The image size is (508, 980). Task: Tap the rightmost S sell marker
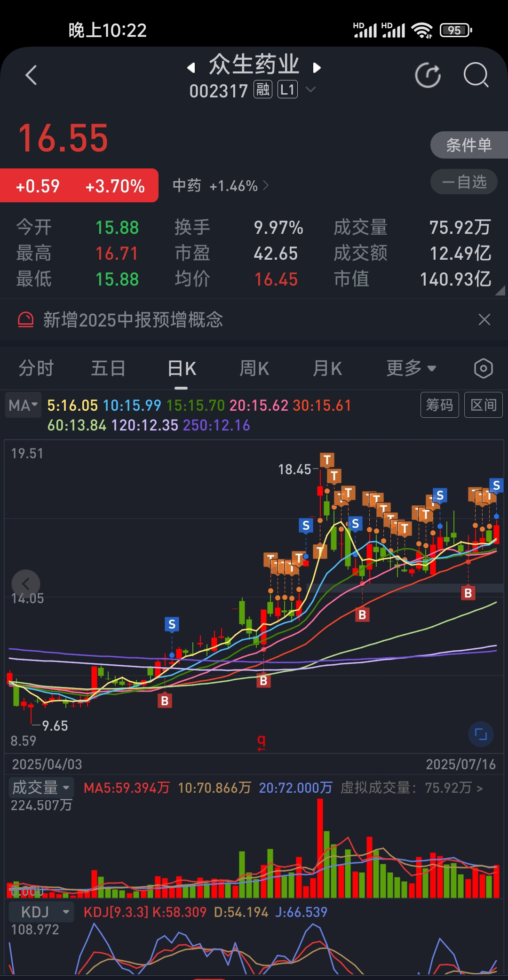(496, 486)
